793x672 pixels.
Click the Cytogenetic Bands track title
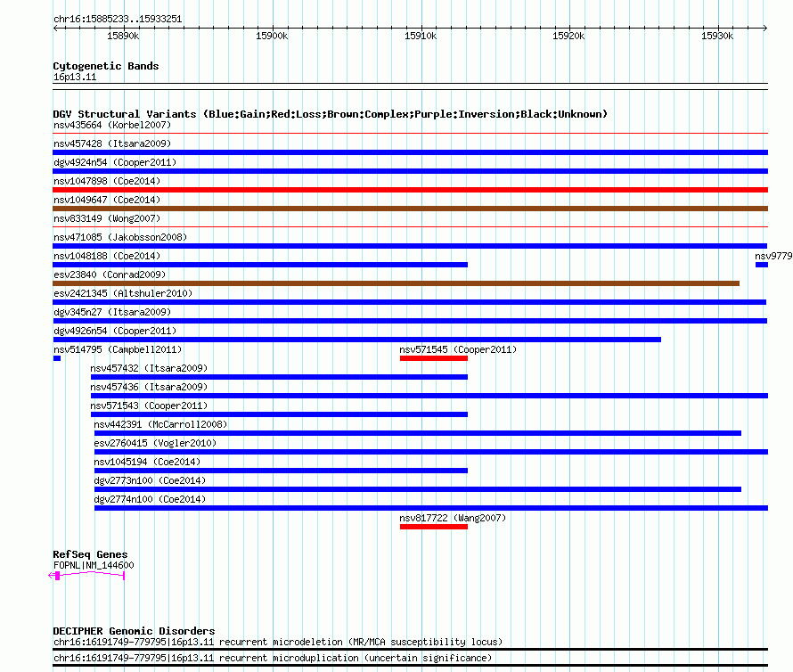pos(106,66)
